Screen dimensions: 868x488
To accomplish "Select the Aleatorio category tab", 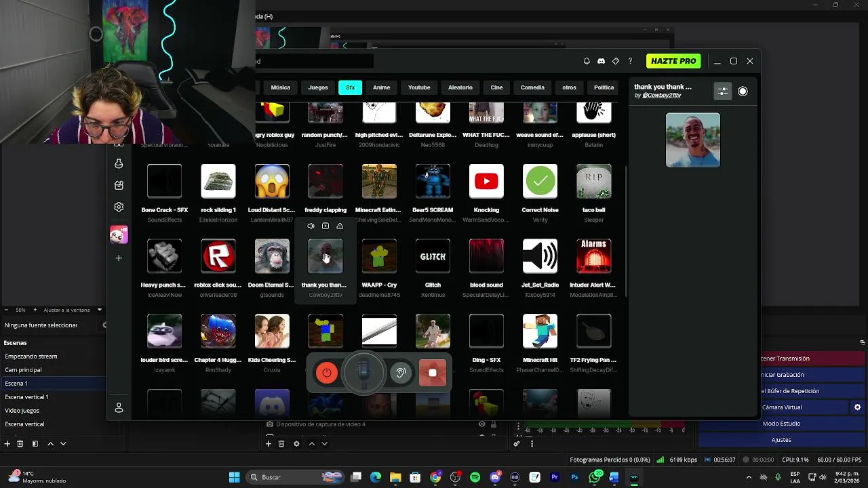I will click(x=460, y=87).
